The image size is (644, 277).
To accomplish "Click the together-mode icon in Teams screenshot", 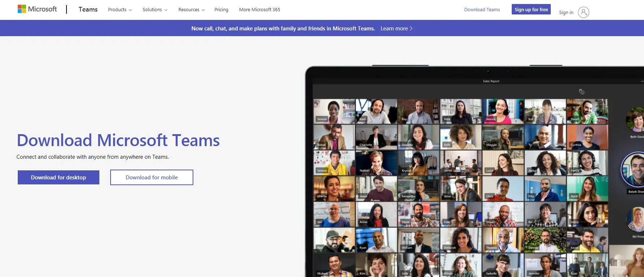I will point(581,92).
